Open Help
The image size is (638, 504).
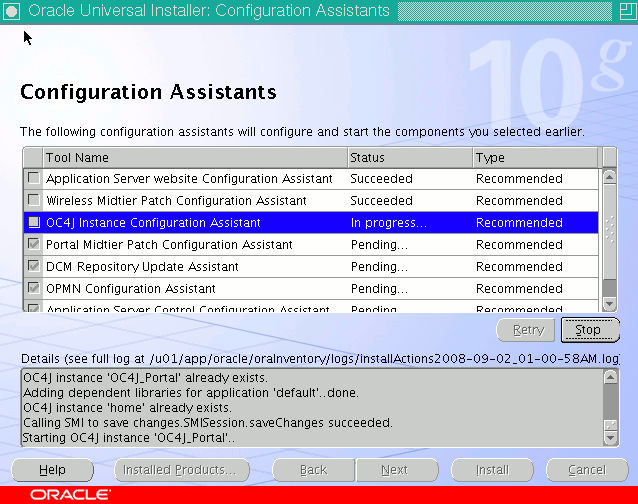(x=52, y=470)
